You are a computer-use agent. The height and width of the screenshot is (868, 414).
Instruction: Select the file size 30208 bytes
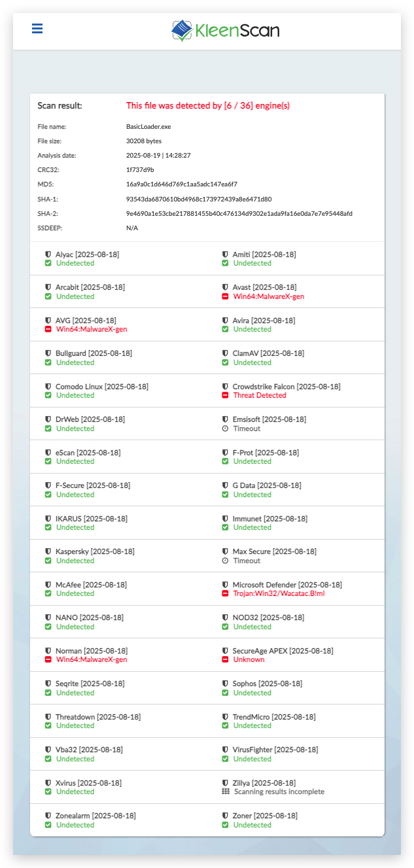144,141
